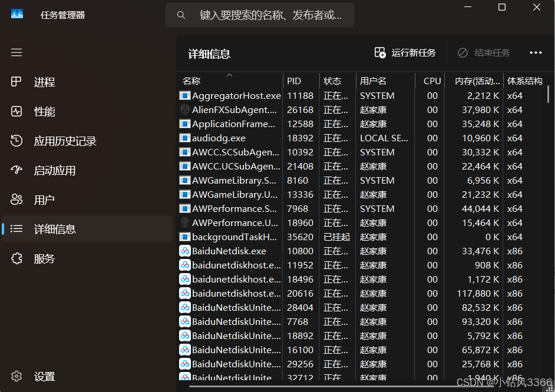Sort by the CPU column header
The image size is (555, 392).
430,81
